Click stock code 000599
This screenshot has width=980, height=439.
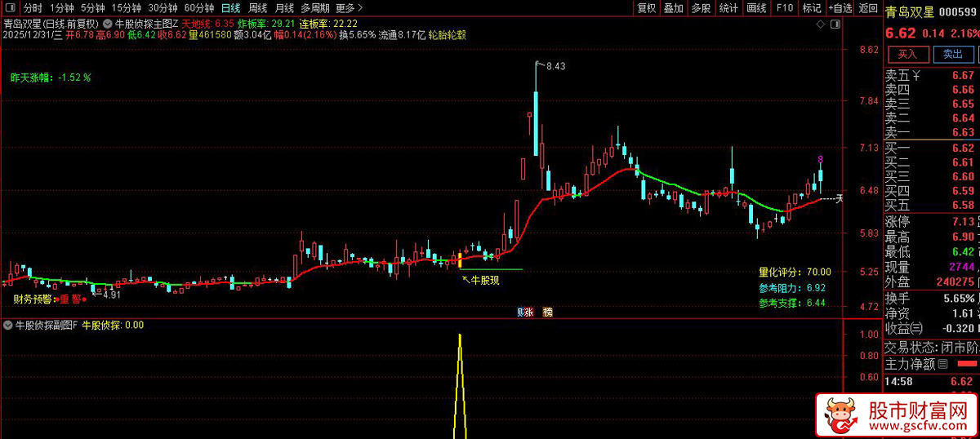pos(959,12)
